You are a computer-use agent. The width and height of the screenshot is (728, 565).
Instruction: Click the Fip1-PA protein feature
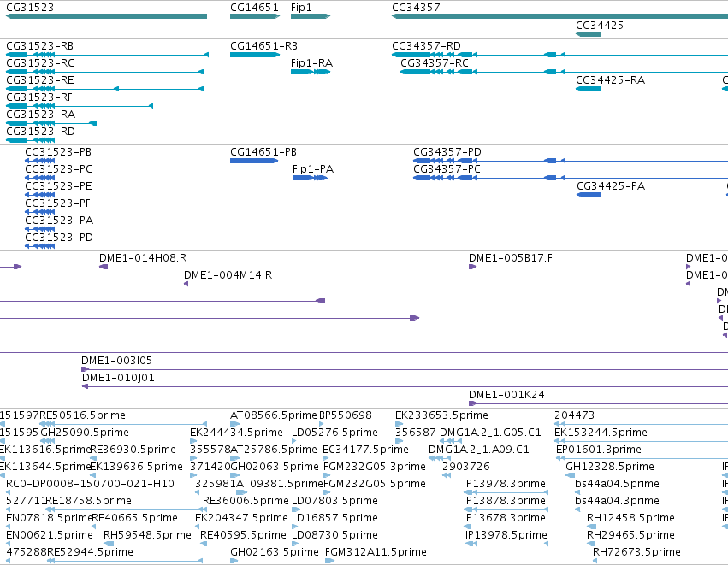coord(310,178)
